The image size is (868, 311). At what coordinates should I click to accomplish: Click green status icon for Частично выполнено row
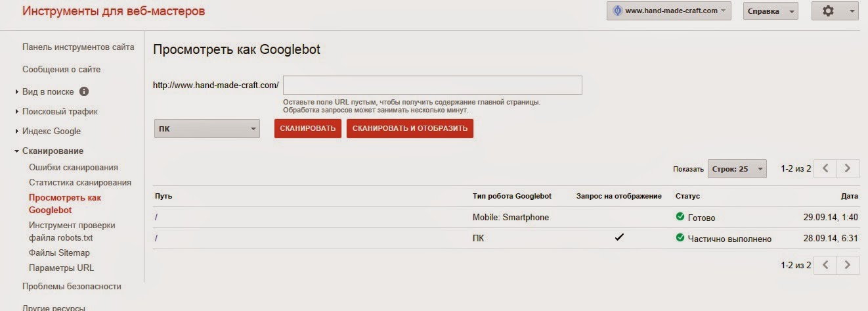[x=680, y=238]
